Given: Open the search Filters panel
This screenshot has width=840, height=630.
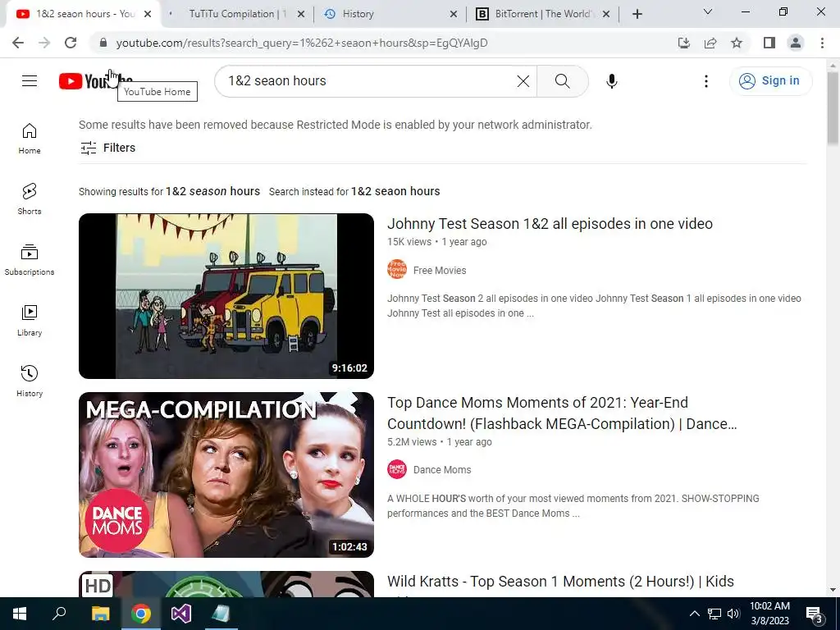Looking at the screenshot, I should coord(107,148).
